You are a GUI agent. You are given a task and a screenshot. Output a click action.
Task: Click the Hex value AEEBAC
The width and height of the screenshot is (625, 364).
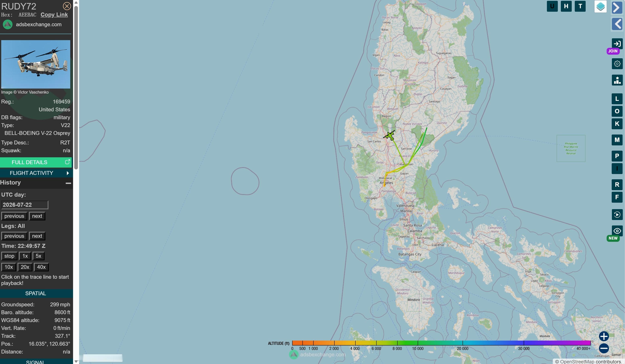point(27,15)
